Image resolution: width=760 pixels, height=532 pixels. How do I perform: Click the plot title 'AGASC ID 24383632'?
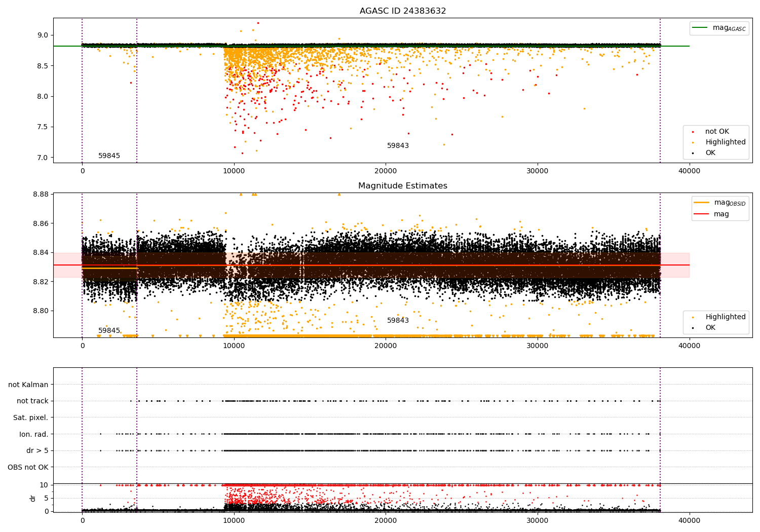point(403,11)
